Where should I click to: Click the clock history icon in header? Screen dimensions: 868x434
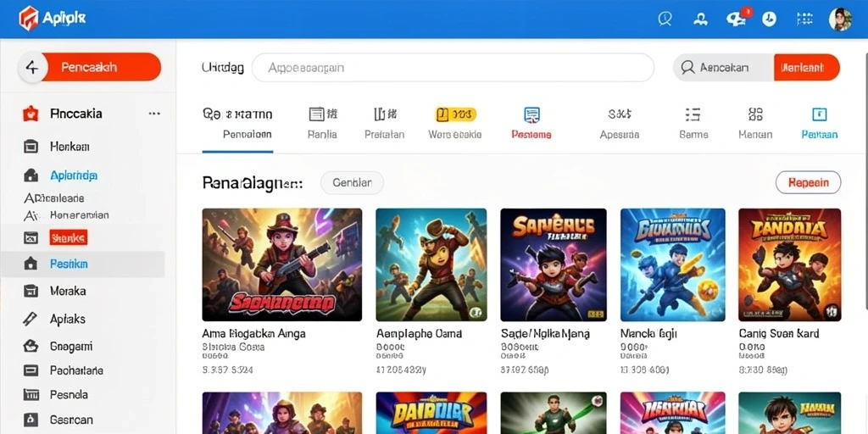tap(769, 19)
